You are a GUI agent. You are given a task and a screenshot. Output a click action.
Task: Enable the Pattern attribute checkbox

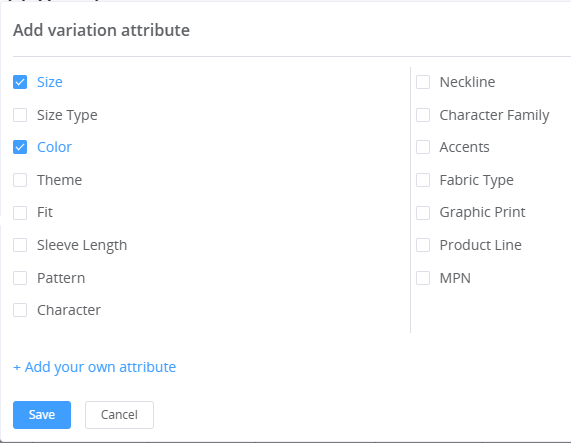point(20,278)
